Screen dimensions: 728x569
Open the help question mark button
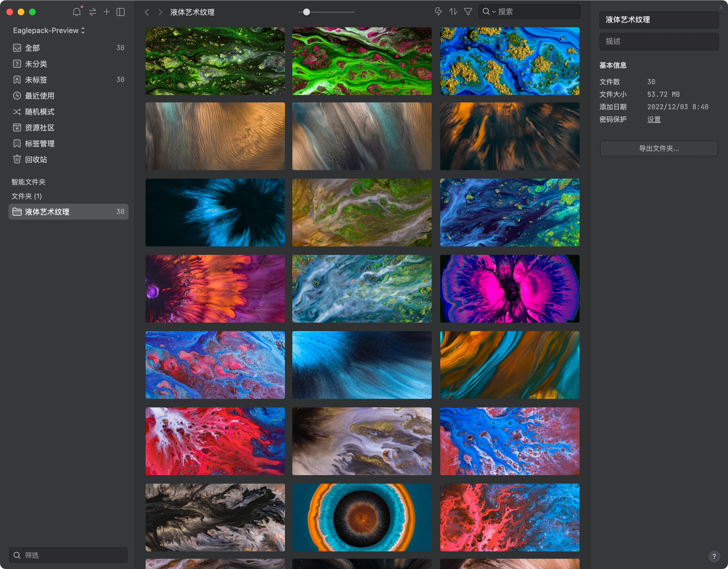pyautogui.click(x=714, y=556)
